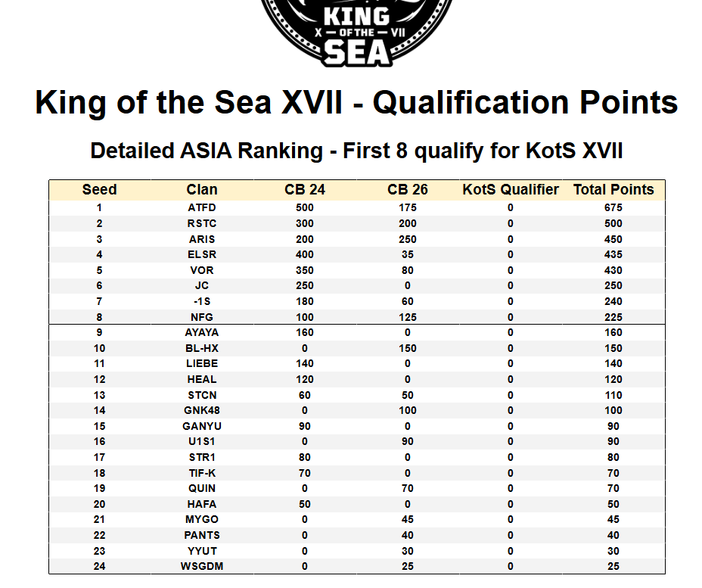Click the RSTC clan name
702x588 pixels.
pyautogui.click(x=202, y=223)
